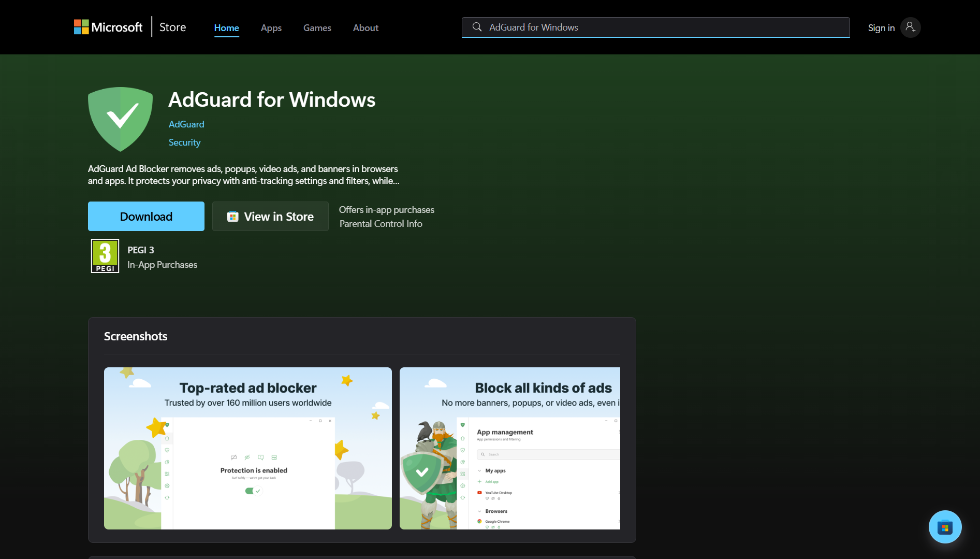Open the floating Microsoft Store icon bottom right
The image size is (980, 559).
tap(945, 526)
